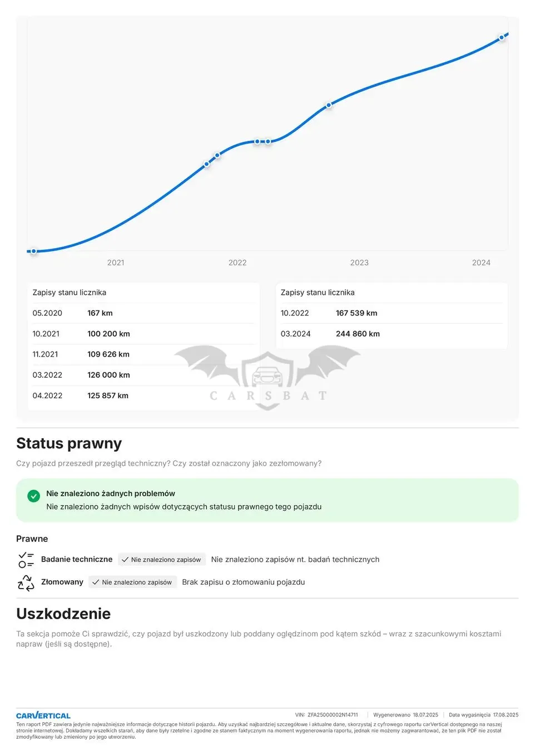
Task: Click the carVertical logo in footer
Action: click(x=43, y=715)
